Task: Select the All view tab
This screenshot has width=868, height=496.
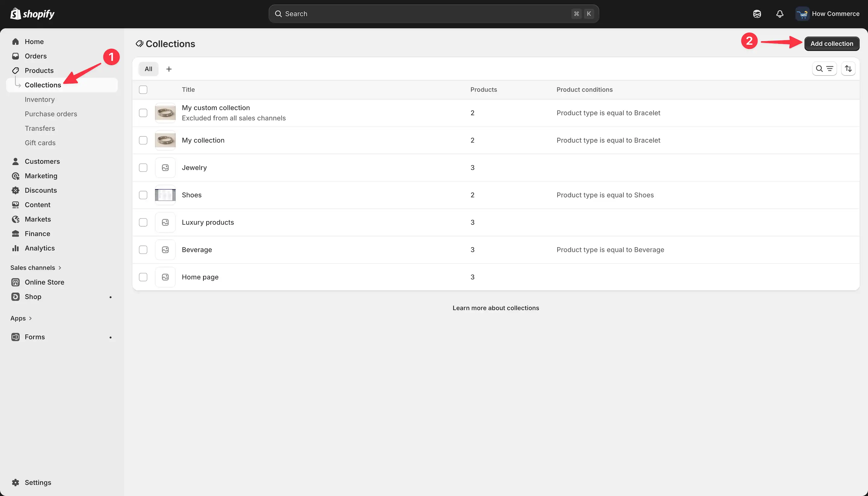Action: 148,69
